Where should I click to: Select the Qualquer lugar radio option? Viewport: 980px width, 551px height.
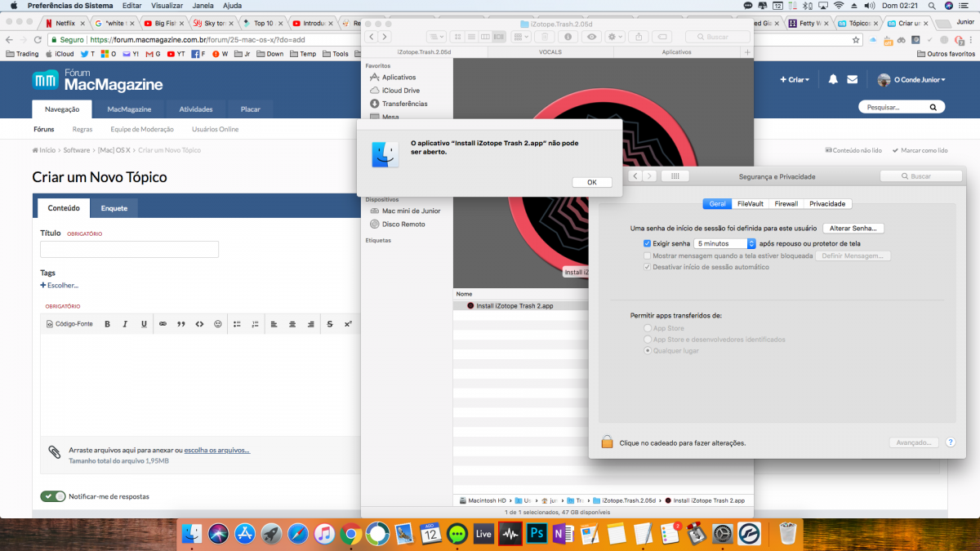tap(648, 351)
